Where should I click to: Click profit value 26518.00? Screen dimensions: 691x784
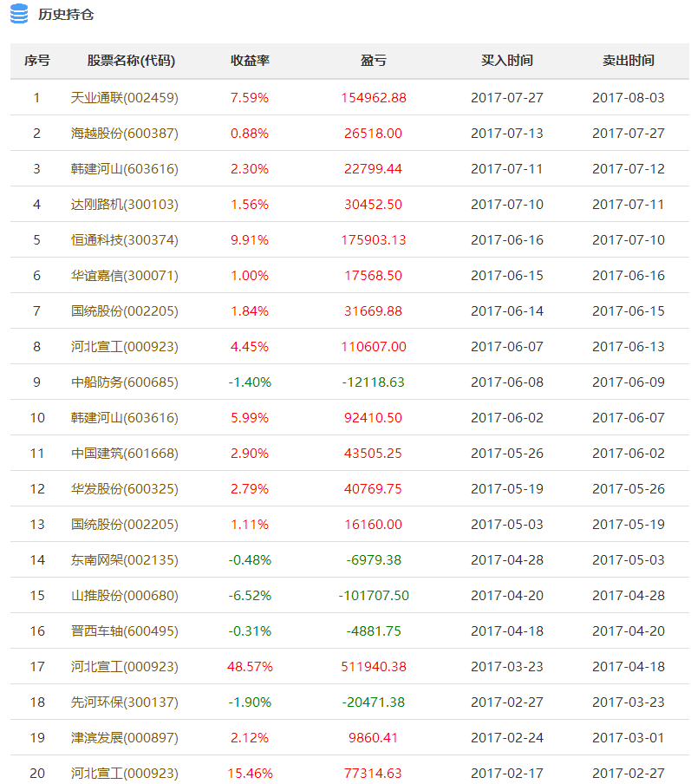click(373, 133)
